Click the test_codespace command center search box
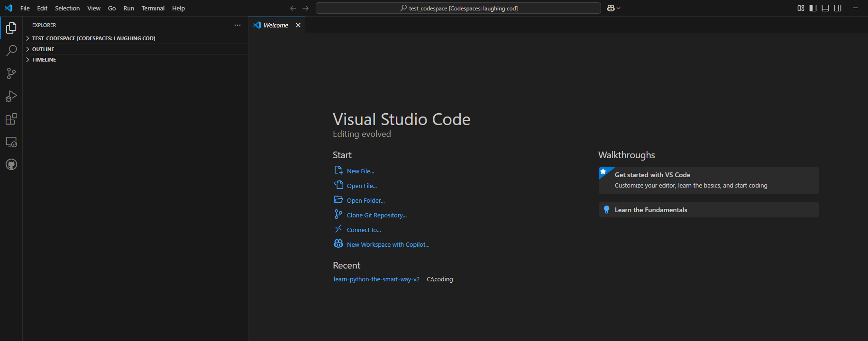This screenshot has width=868, height=341. point(458,8)
